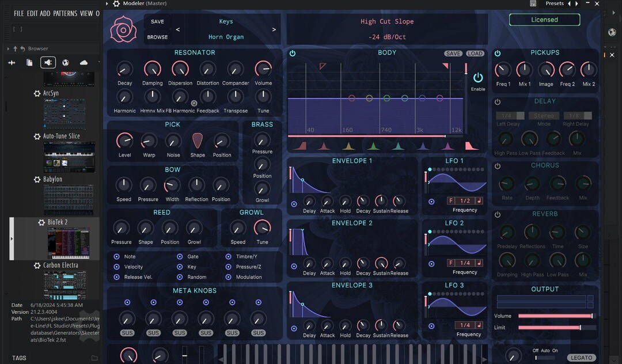Click the LEGATO button
The height and width of the screenshot is (364, 622).
coord(582,358)
